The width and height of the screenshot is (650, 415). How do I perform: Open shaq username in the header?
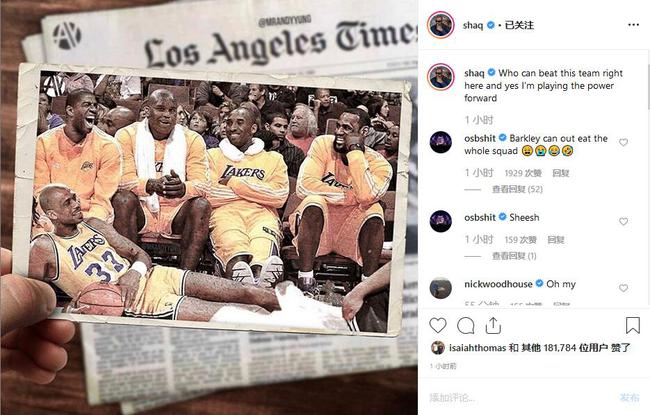click(x=473, y=25)
